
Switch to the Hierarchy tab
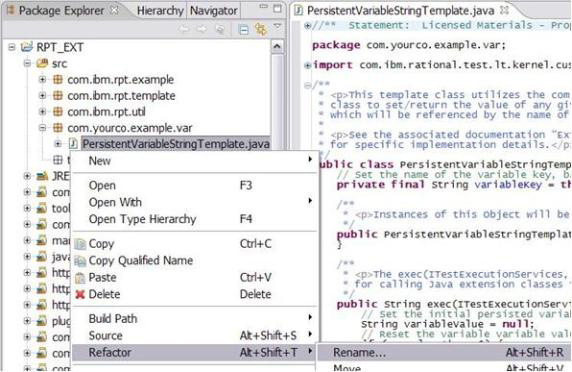point(160,11)
